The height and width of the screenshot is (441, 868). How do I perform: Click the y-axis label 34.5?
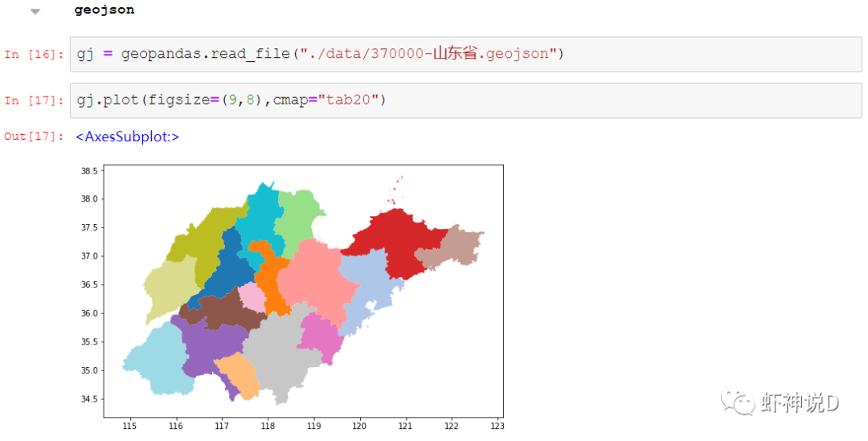(89, 399)
